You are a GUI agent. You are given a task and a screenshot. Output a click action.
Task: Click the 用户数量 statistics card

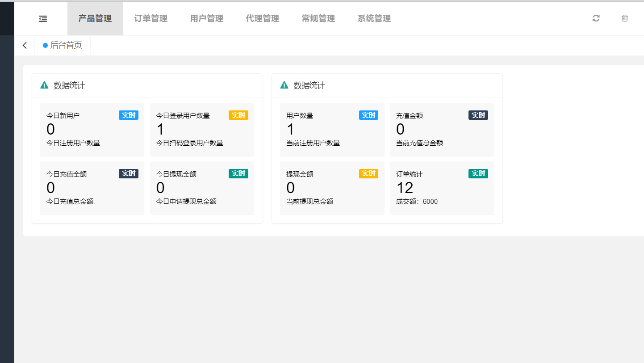click(332, 130)
